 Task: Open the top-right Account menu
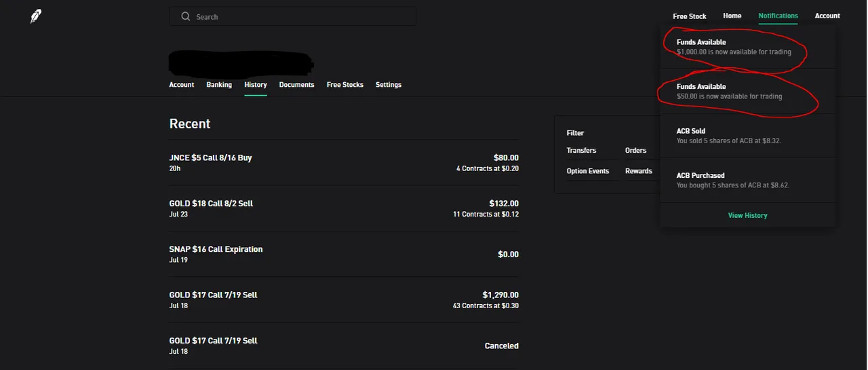[x=827, y=16]
